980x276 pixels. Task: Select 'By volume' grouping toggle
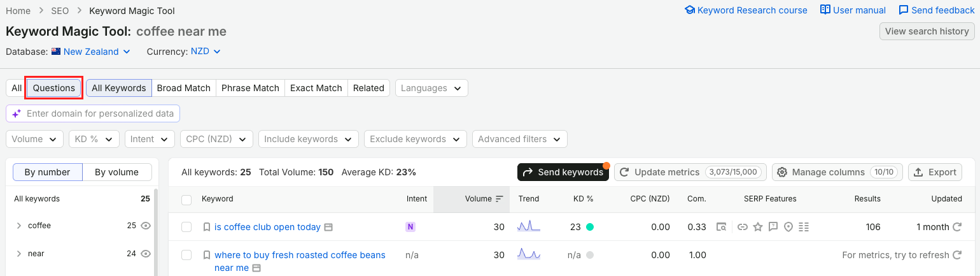pyautogui.click(x=116, y=172)
